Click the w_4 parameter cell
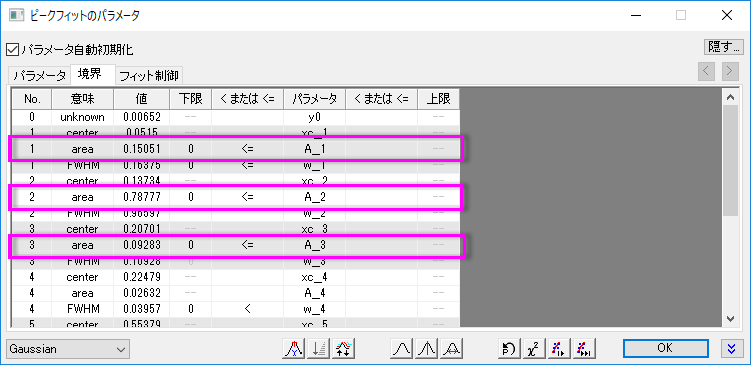 pos(315,309)
